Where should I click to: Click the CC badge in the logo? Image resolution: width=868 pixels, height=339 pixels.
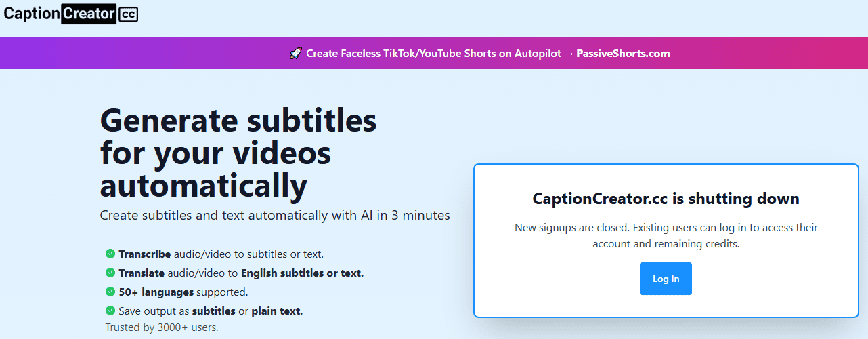coord(129,14)
